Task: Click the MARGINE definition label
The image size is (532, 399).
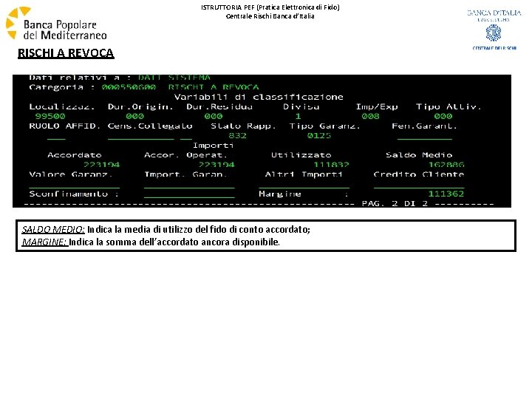Action: [45, 242]
